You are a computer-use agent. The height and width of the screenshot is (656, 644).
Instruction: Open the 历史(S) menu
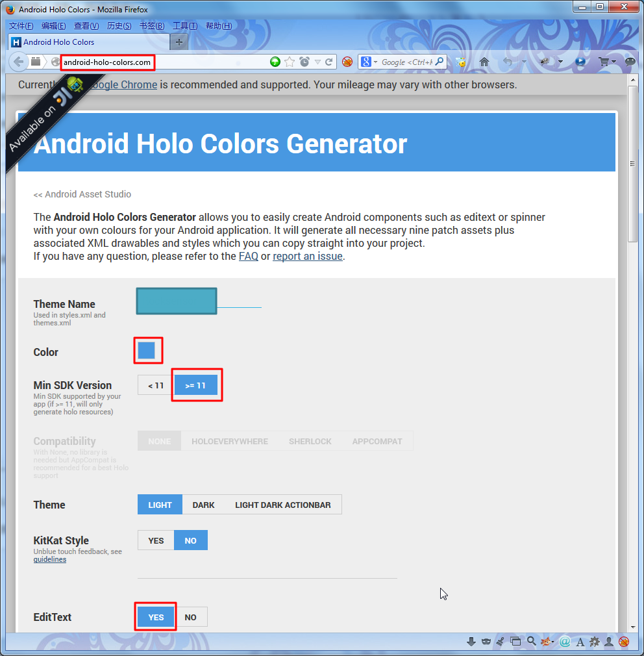[119, 26]
